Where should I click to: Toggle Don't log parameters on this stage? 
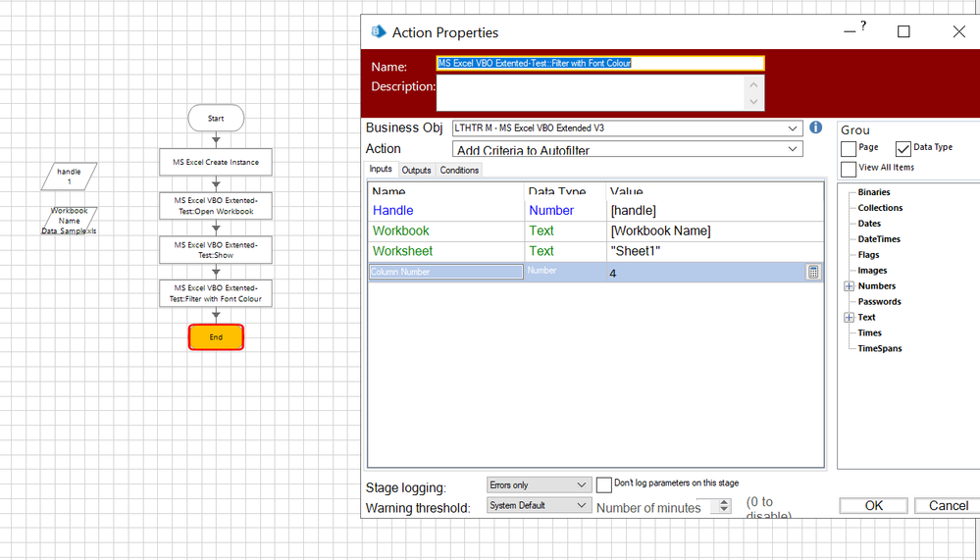[x=604, y=484]
